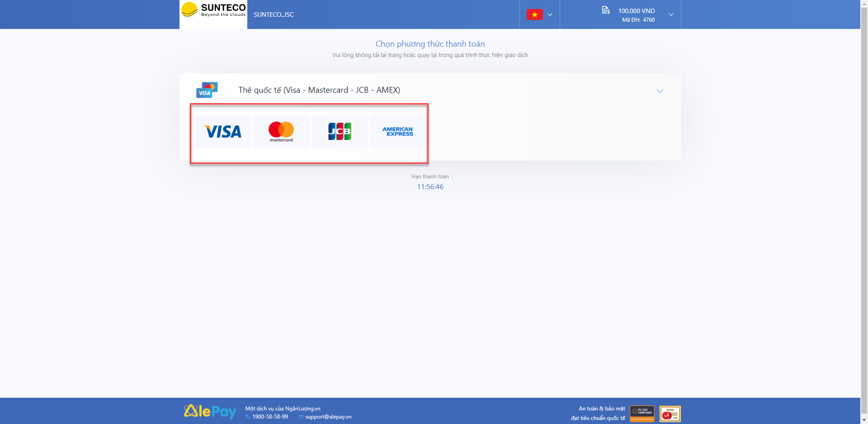Click the hotline number 1900-58-58-99
Viewport: 868px width, 424px height.
click(x=270, y=417)
